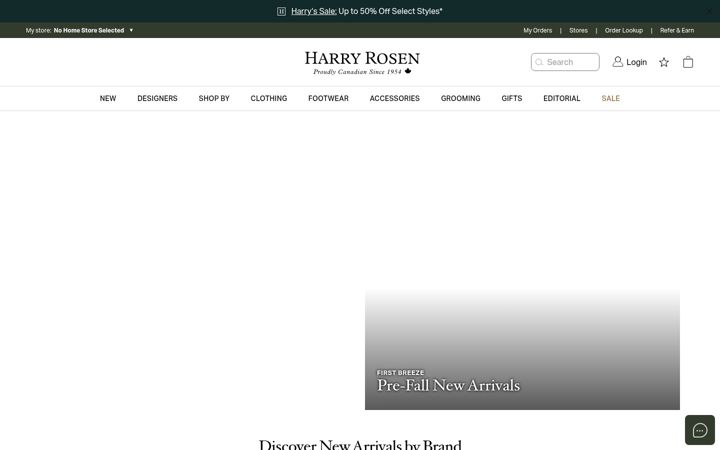Open My Orders link
Screen dimensions: 720x450
537,30
